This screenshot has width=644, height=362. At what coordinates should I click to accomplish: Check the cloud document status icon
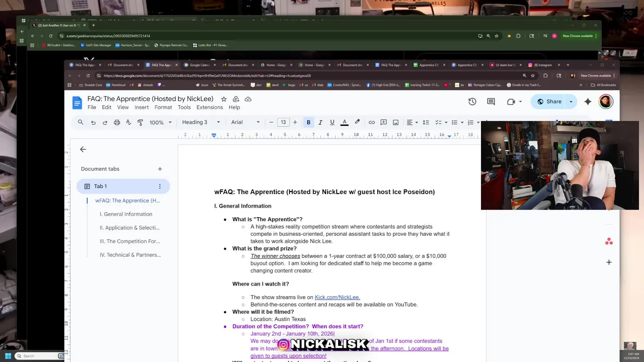click(x=248, y=99)
